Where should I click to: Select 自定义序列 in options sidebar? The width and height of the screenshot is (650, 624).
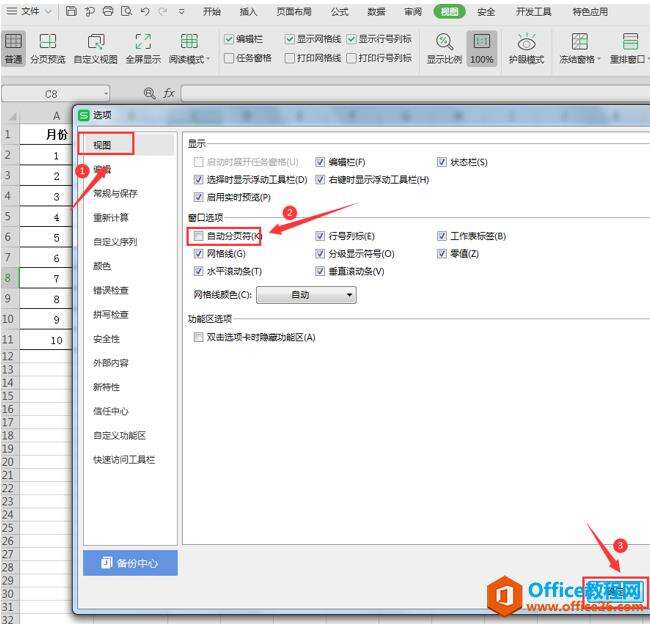click(115, 242)
